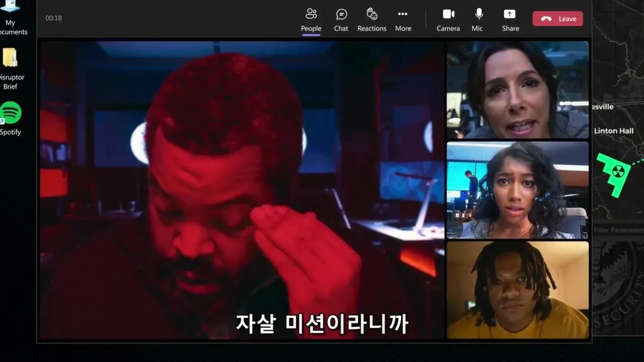Open the Disruptor Brief folder

pyautogui.click(x=10, y=69)
